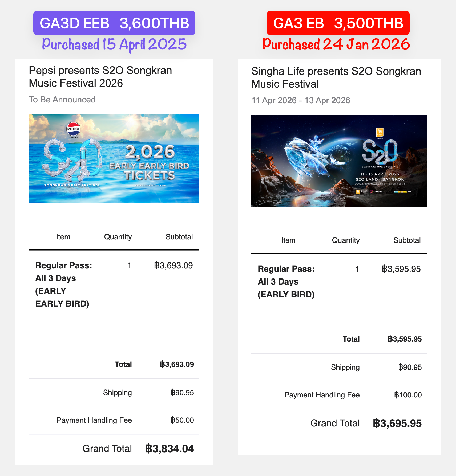Open the Pepsi presents S2O festival title

(x=100, y=77)
